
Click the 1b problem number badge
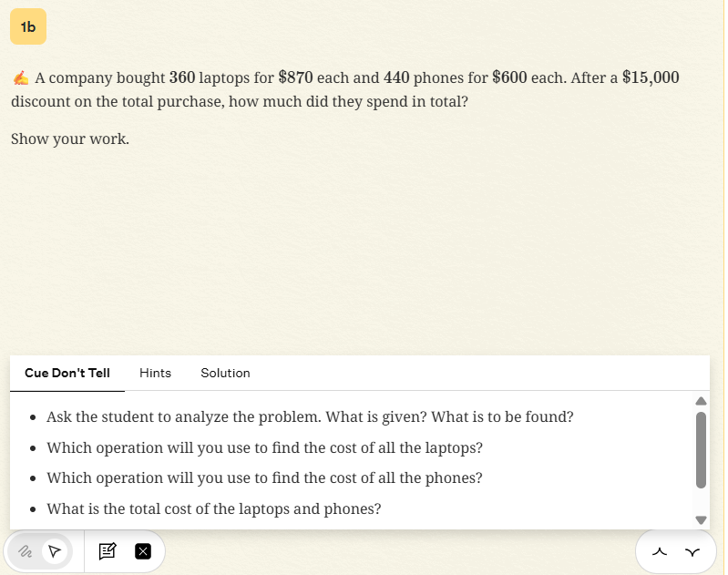coord(28,27)
